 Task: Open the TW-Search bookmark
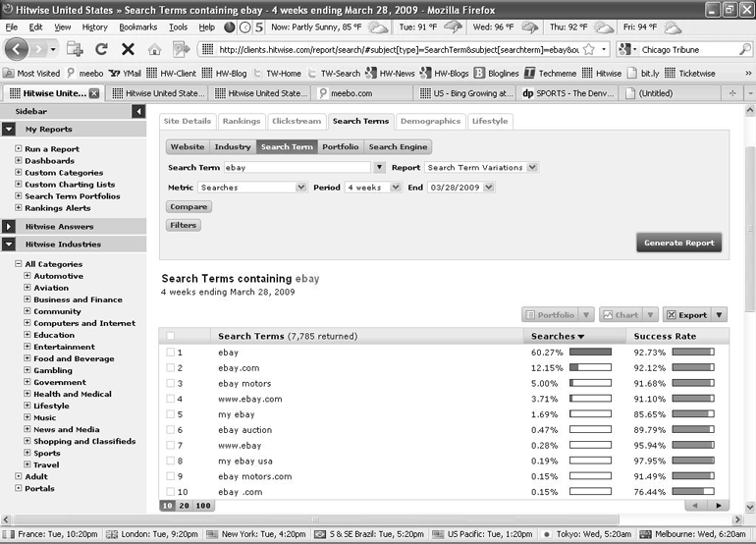tap(334, 74)
